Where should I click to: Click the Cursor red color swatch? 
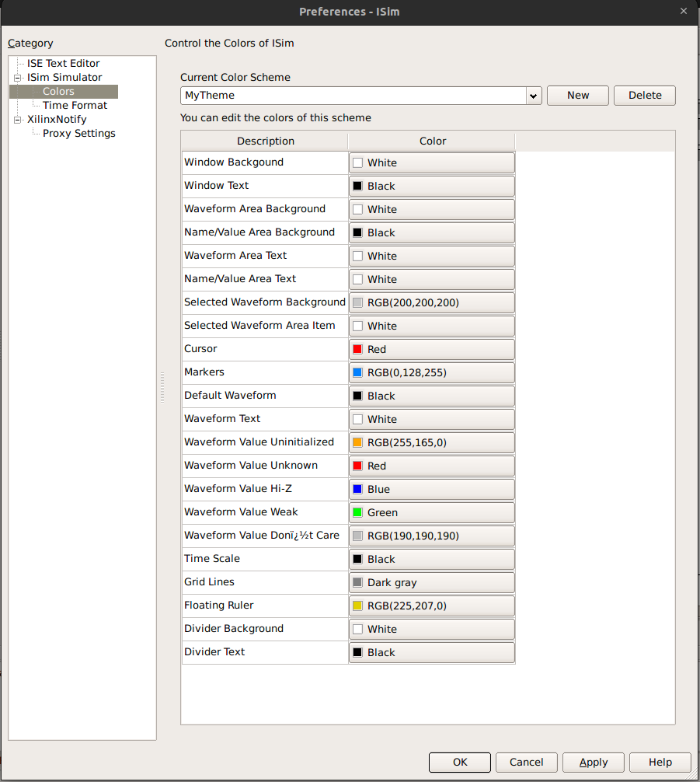tap(431, 349)
